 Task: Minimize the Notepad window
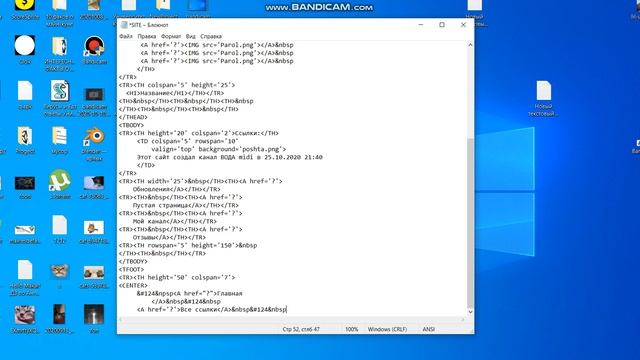click(x=420, y=25)
